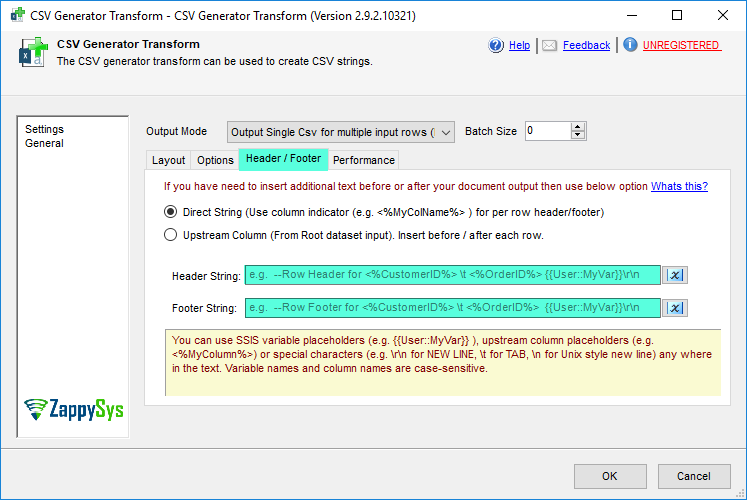Close the CSV Generator Transform dialog
747x500 pixels.
click(x=722, y=16)
